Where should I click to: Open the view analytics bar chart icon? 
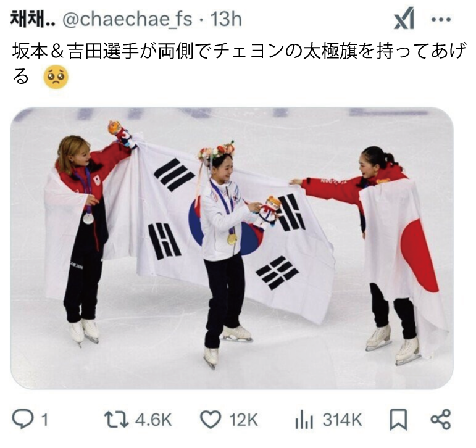[x=304, y=420]
